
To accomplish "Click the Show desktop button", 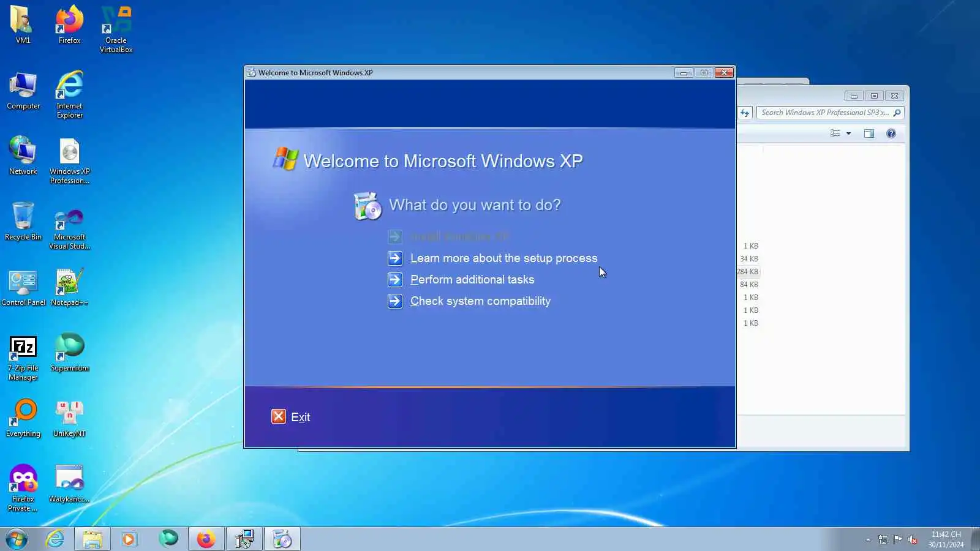I will click(x=975, y=539).
